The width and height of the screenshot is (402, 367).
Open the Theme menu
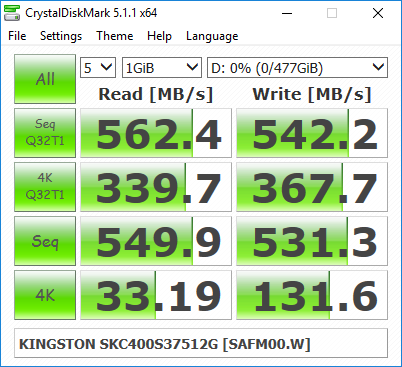[115, 36]
